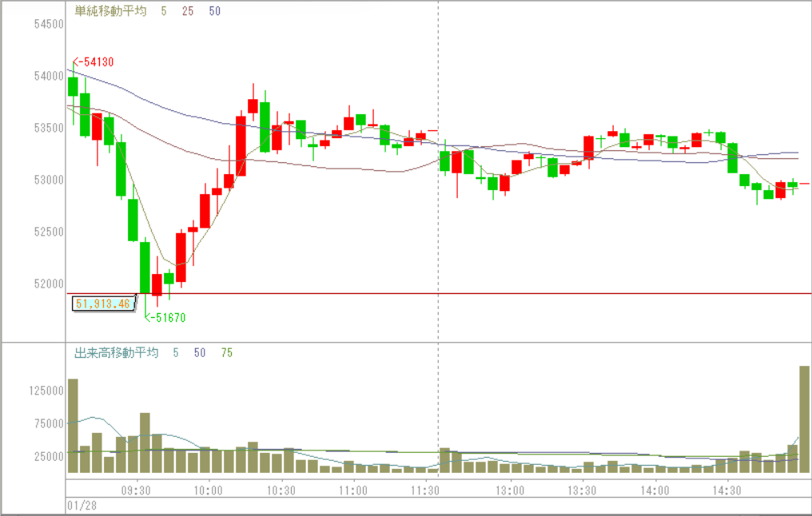
Task: Click the 14:30 time axis label
Action: pyautogui.click(x=726, y=490)
